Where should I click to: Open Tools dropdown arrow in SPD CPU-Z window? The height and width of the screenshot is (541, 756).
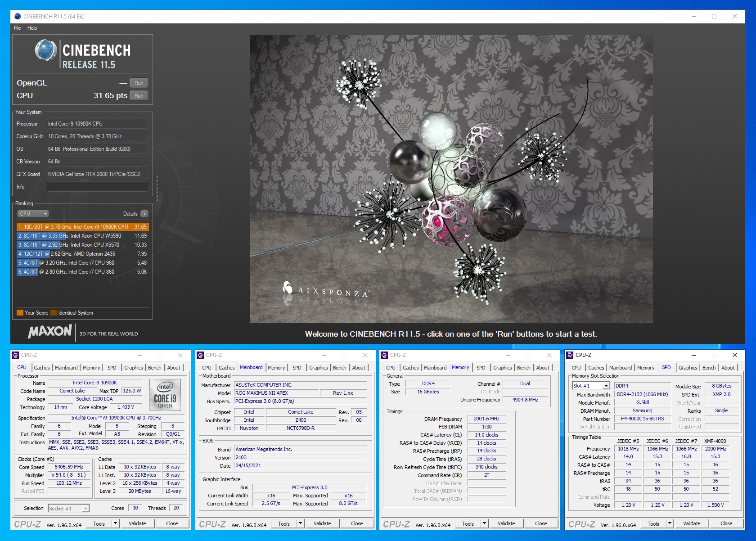[x=670, y=523]
